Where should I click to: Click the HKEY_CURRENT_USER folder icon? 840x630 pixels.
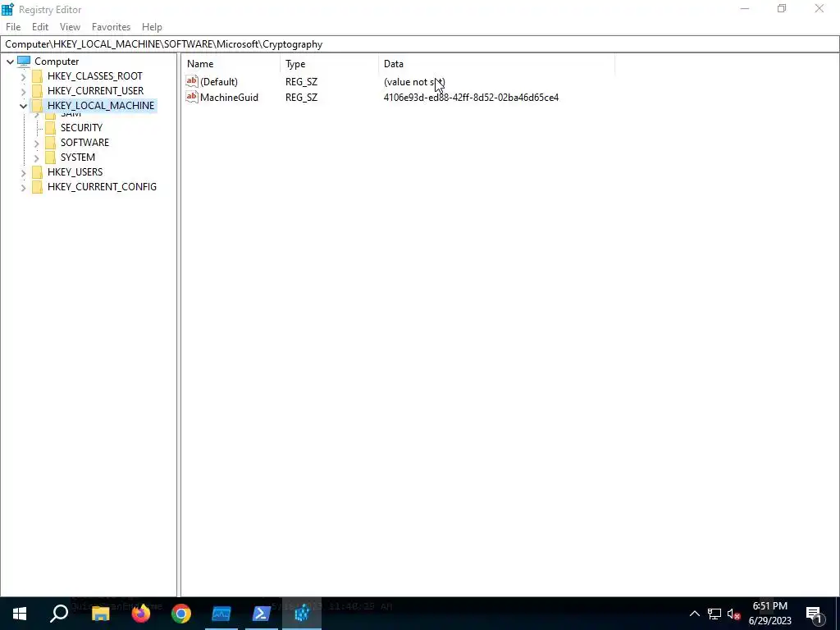pos(38,90)
